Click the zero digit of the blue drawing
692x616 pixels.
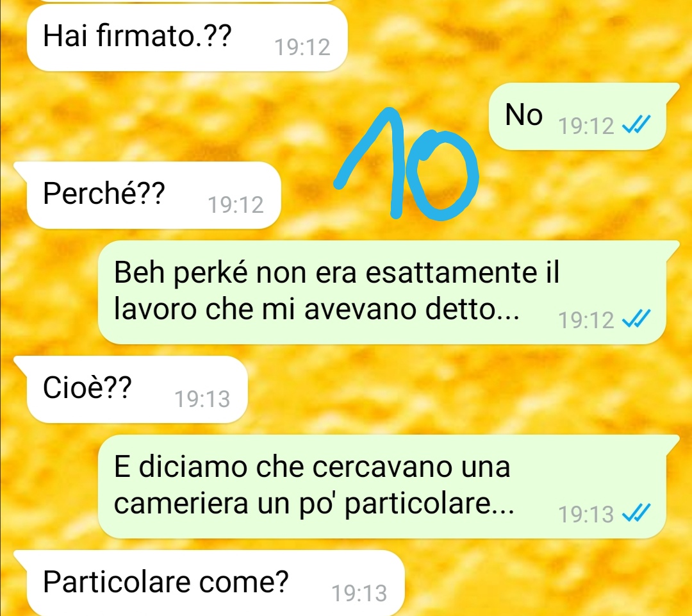(x=442, y=176)
